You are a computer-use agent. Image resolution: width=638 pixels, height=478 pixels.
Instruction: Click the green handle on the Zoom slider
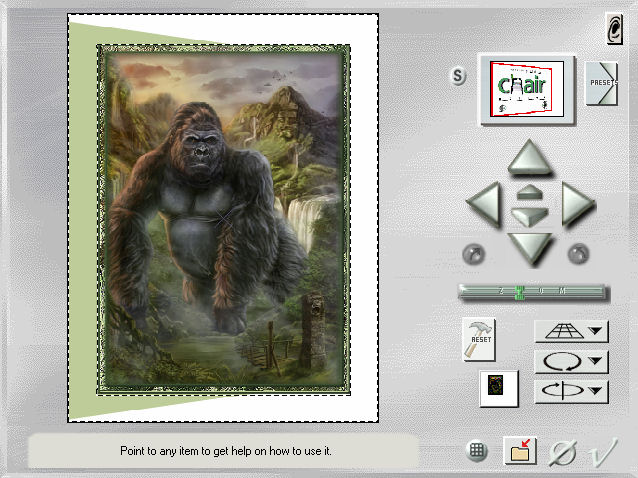(x=519, y=292)
